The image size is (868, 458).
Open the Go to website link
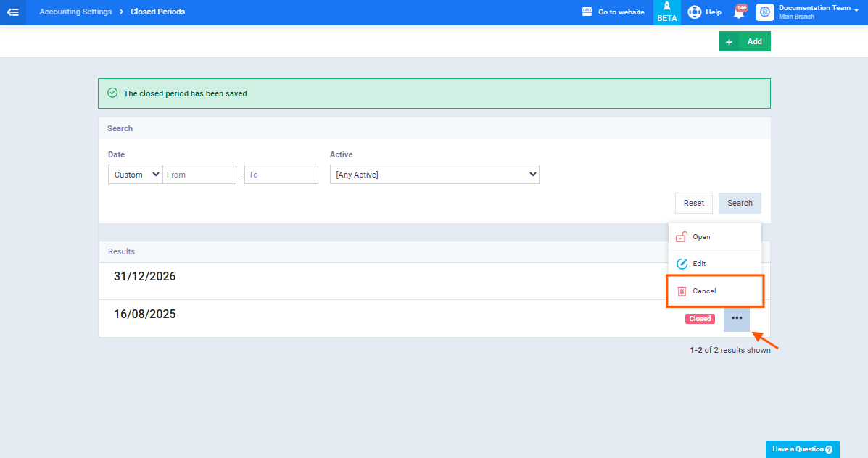(x=621, y=12)
